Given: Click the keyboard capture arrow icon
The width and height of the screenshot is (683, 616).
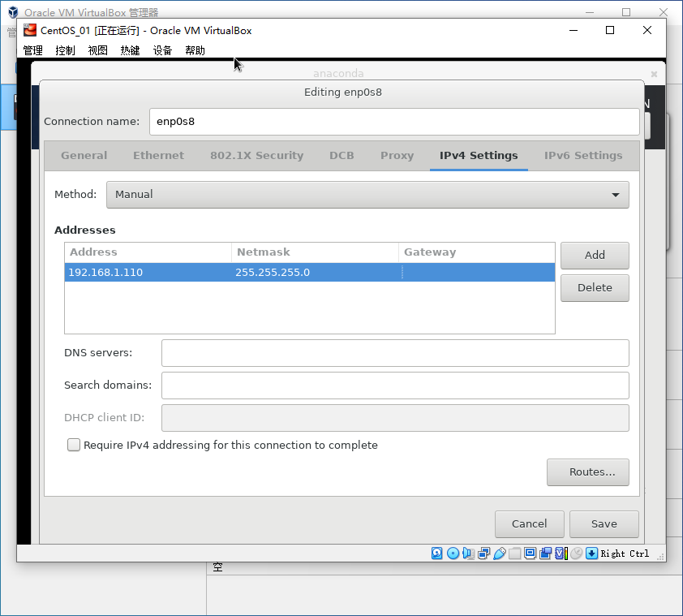Looking at the screenshot, I should (591, 554).
